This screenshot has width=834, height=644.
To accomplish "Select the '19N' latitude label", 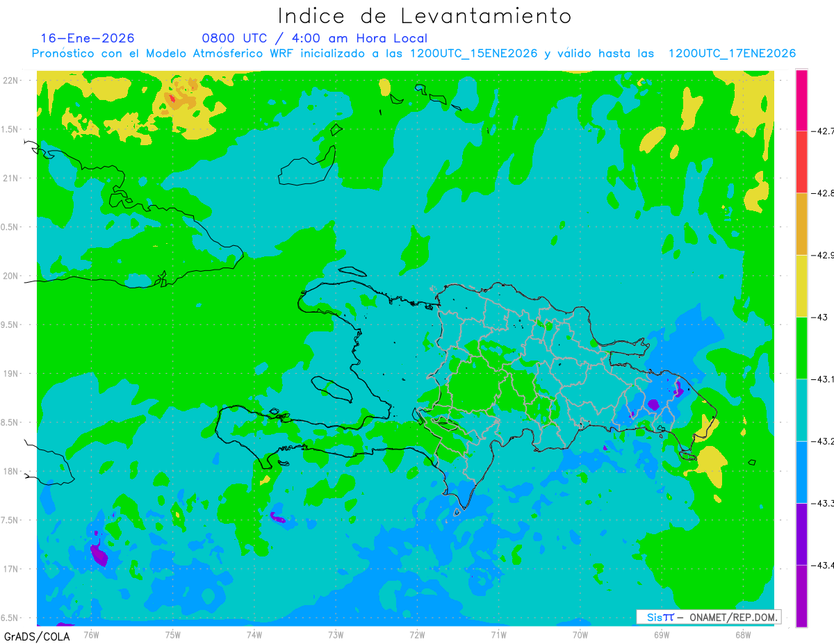I will coord(11,373).
